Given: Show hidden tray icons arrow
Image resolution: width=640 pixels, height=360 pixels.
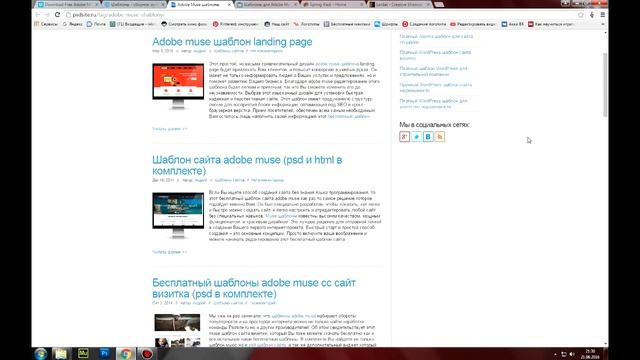Looking at the screenshot, I should [x=555, y=354].
